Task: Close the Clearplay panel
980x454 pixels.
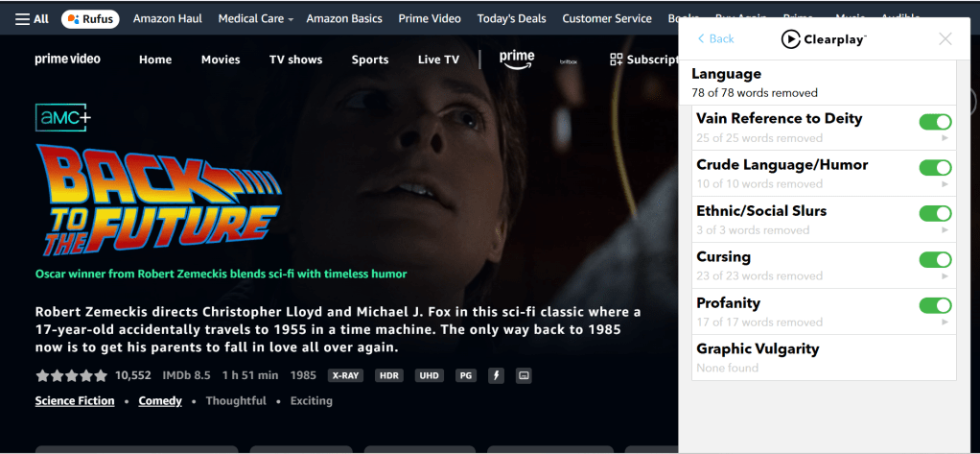Action: coord(945,38)
